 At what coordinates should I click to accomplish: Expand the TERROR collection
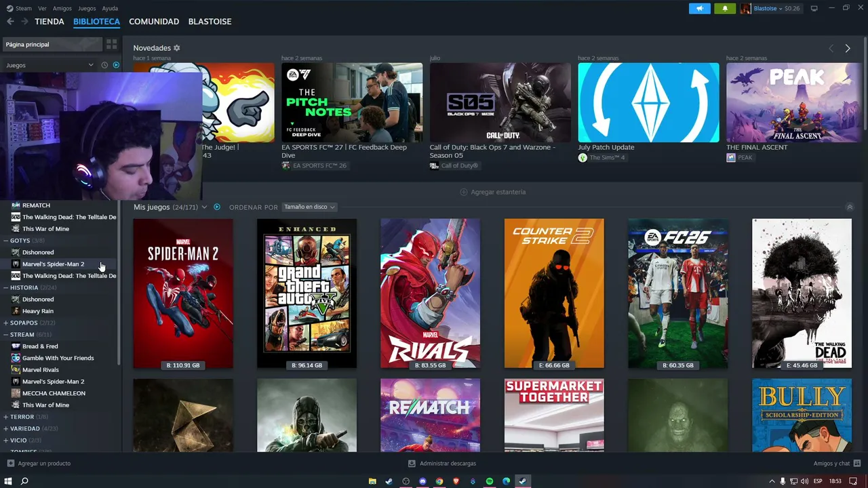tap(5, 417)
